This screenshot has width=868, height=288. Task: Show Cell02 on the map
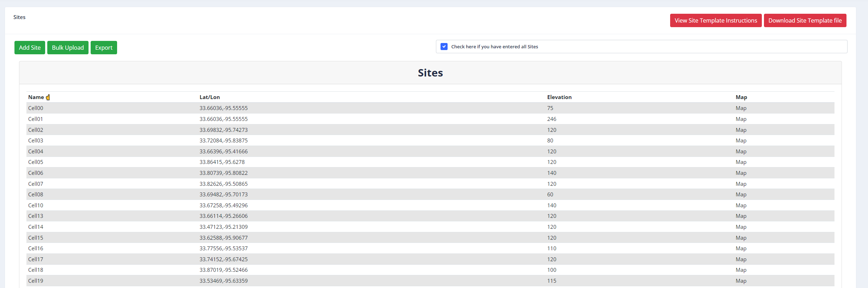point(741,130)
